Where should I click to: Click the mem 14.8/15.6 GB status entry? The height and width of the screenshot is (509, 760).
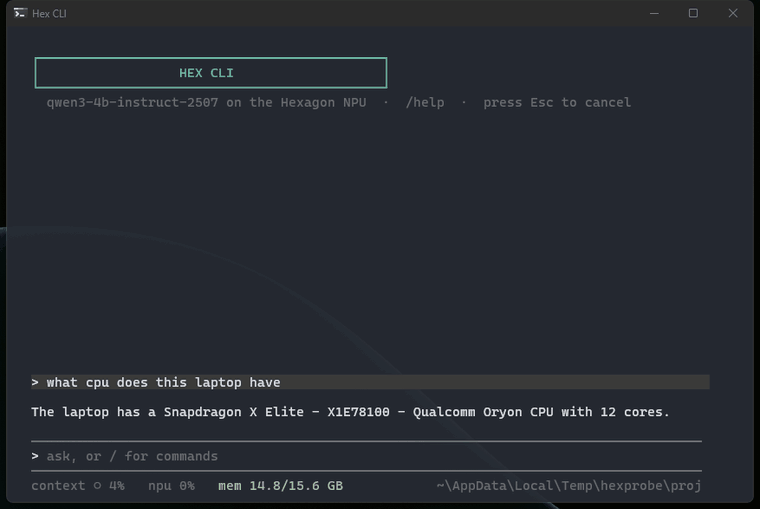281,485
